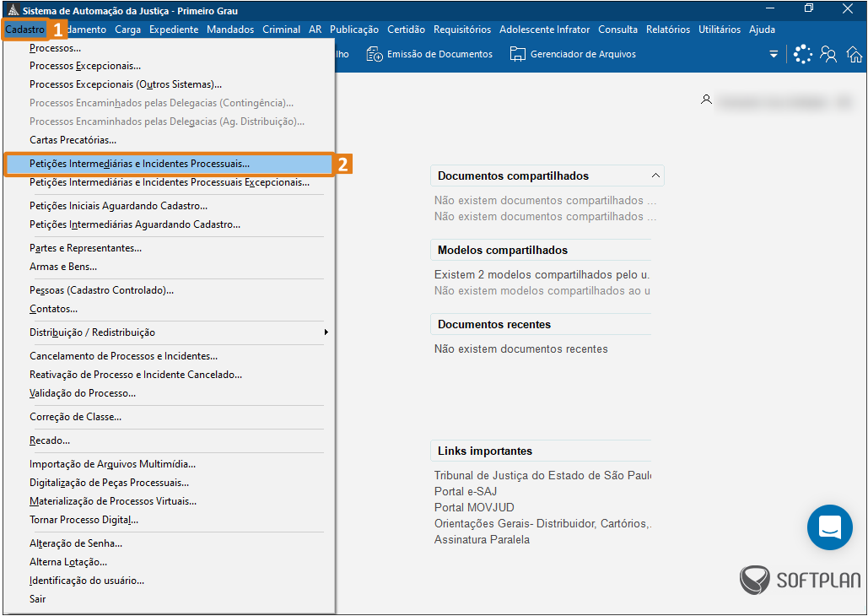Viewport: 868px width, 616px height.
Task: Choose Petições Intermediárias e Incidentes Processuais Excepcionais...
Action: click(x=170, y=182)
